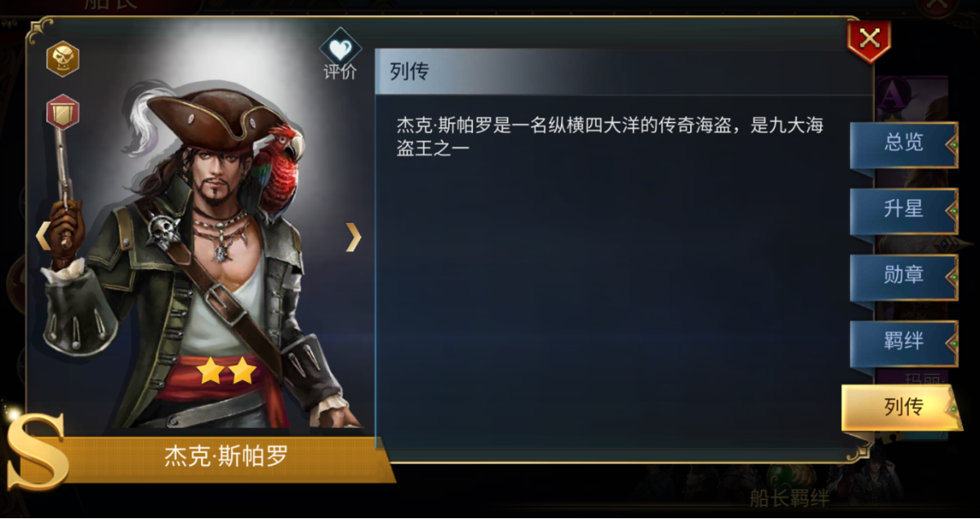This screenshot has height=519, width=980.
Task: Go to the 羁绊 tab
Action: coord(903,342)
